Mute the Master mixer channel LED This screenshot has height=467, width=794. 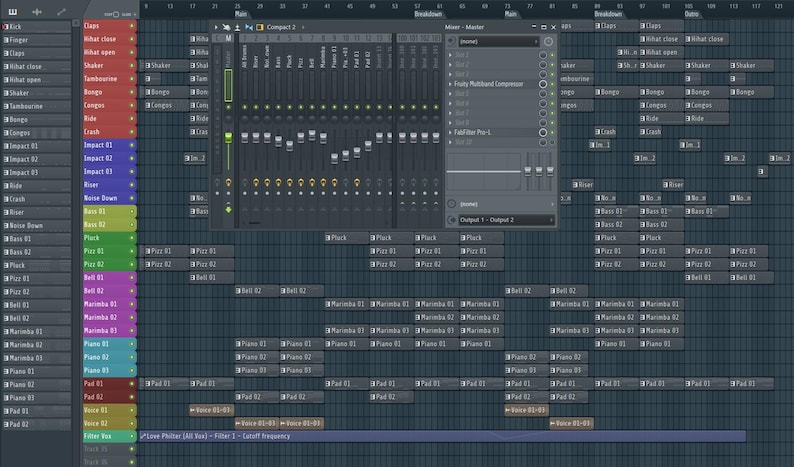(x=228, y=107)
